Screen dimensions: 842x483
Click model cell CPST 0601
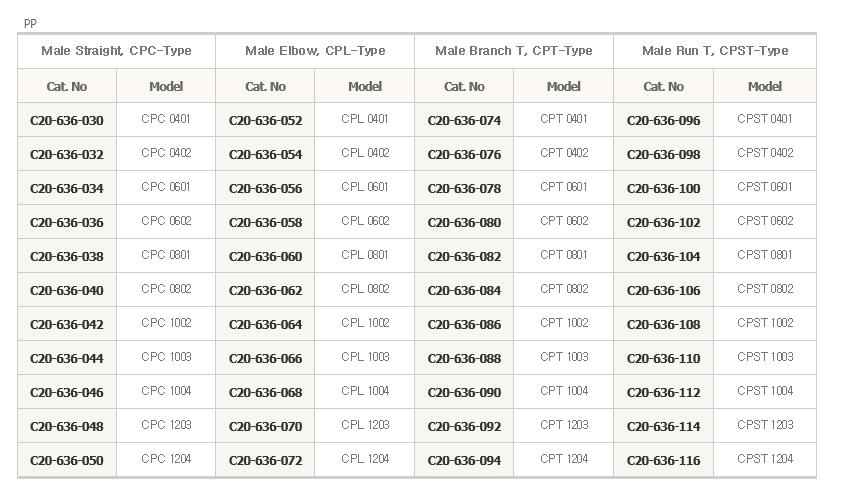tap(765, 187)
